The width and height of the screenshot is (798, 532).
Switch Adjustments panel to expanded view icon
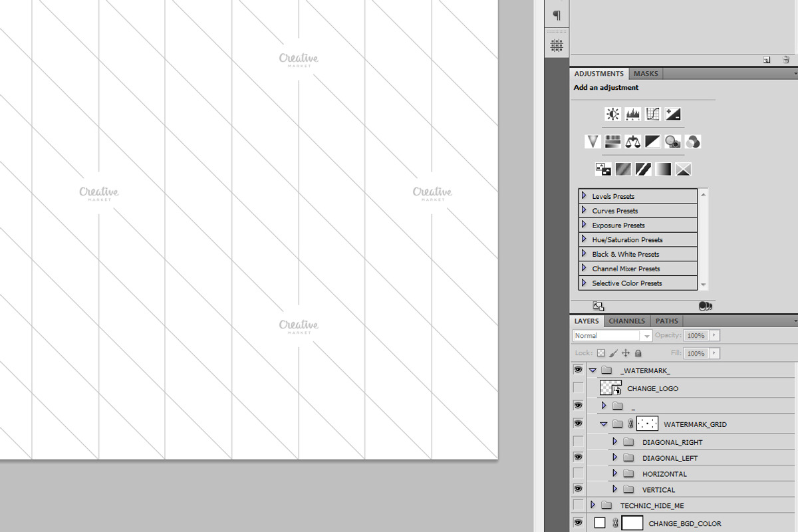click(598, 306)
